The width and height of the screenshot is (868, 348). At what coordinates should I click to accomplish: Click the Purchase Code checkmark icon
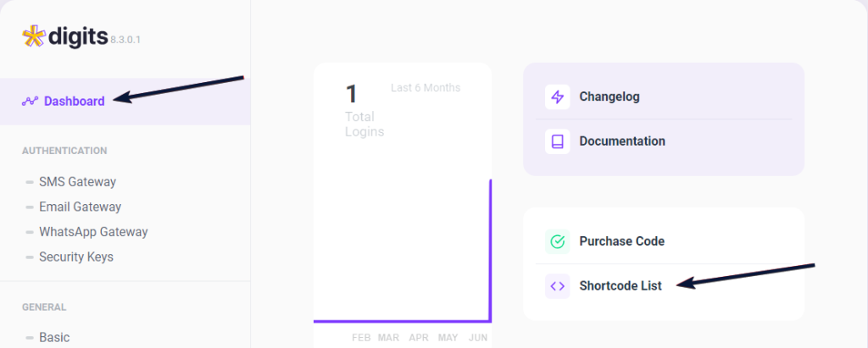[x=557, y=242]
